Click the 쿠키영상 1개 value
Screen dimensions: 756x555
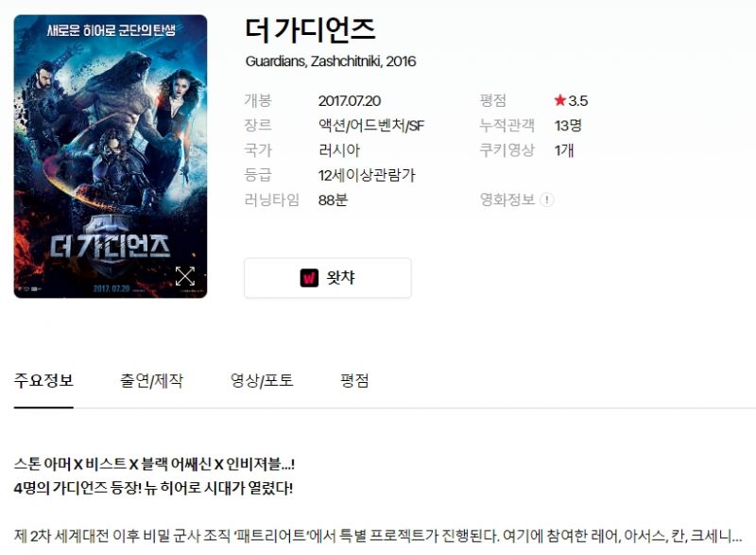563,150
